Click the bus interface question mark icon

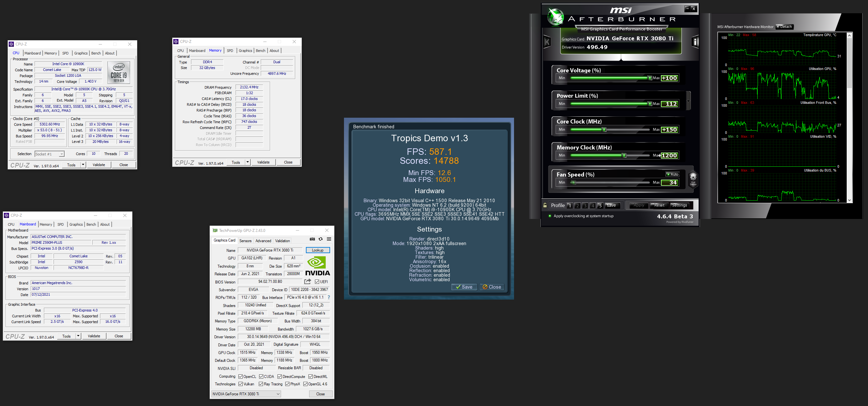(329, 297)
